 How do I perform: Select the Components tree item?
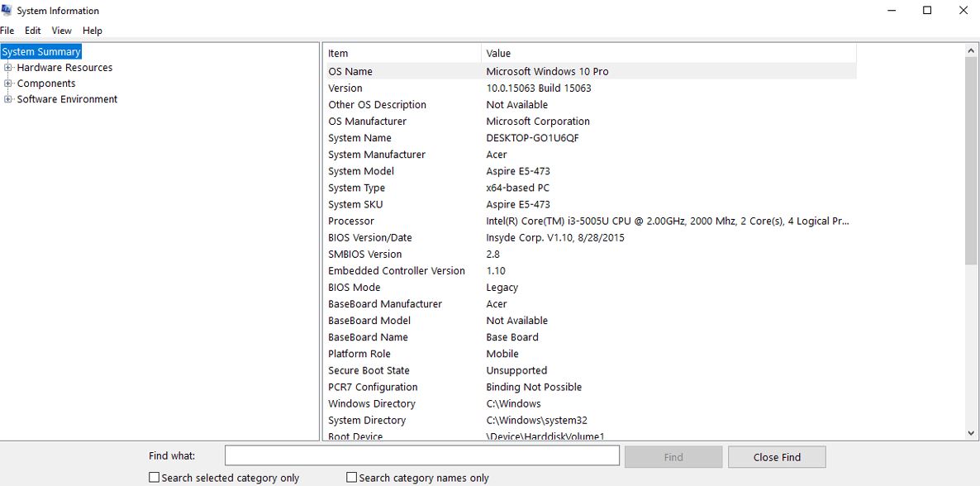click(45, 83)
